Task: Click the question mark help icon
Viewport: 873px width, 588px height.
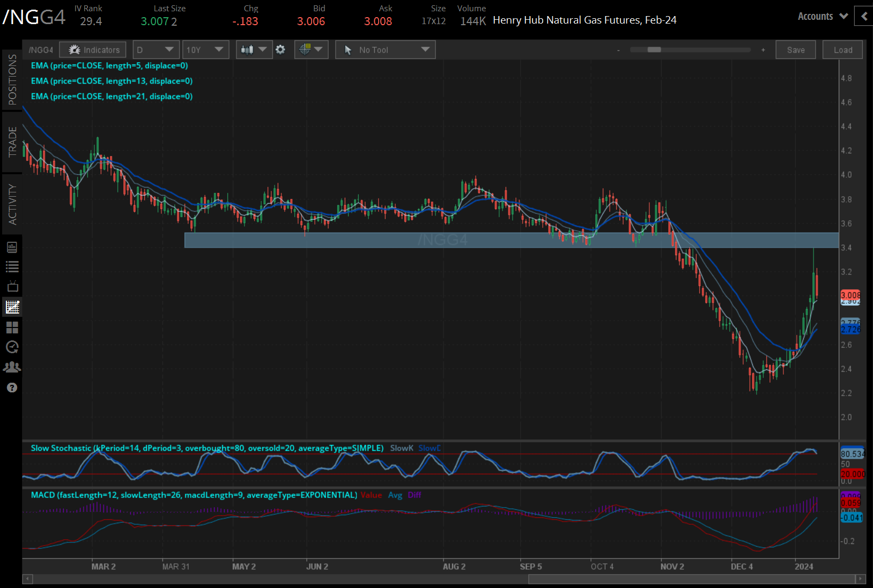Action: pyautogui.click(x=12, y=388)
